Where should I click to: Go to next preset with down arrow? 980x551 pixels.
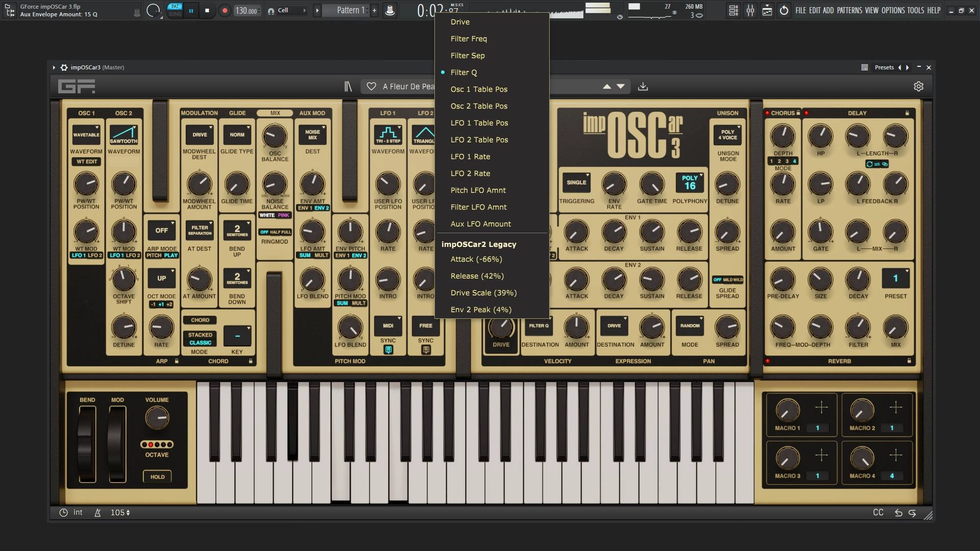[621, 87]
